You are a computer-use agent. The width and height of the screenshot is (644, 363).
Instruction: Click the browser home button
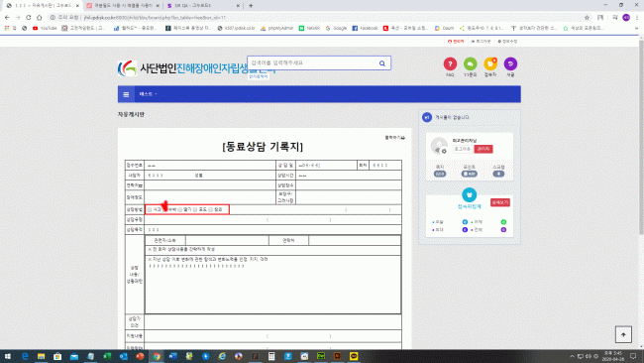pos(40,17)
